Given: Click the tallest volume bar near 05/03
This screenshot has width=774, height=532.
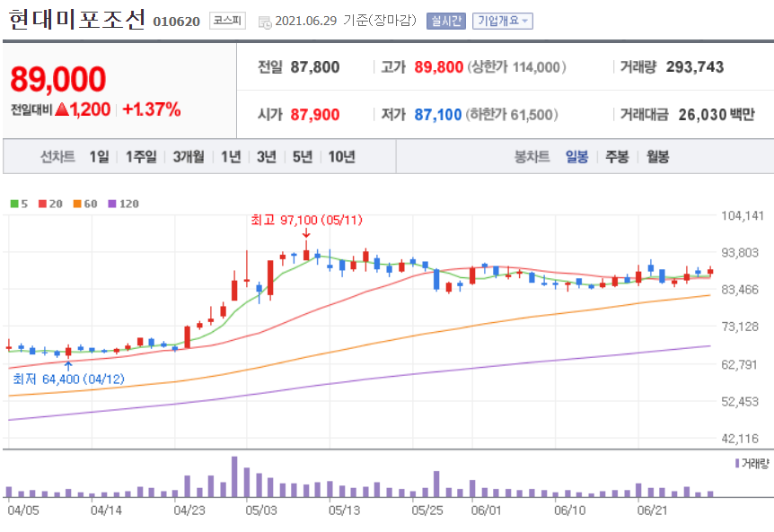Looking at the screenshot, I should (x=234, y=476).
